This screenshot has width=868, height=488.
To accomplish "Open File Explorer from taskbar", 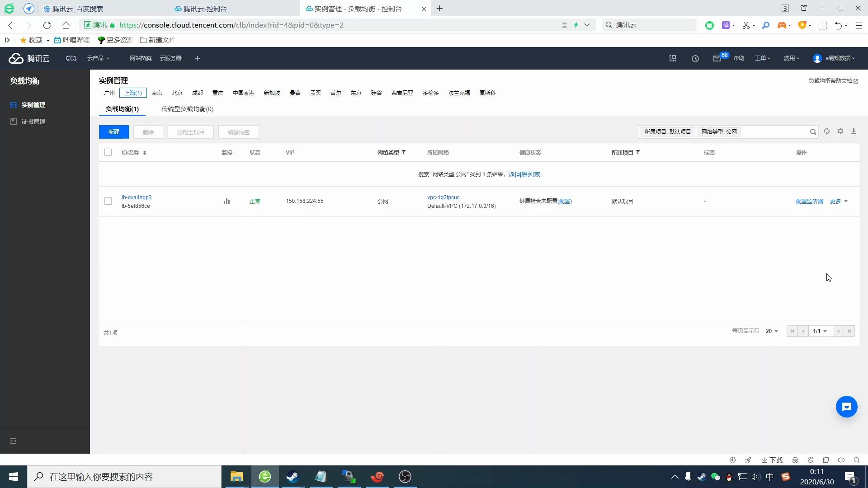I will (x=236, y=477).
